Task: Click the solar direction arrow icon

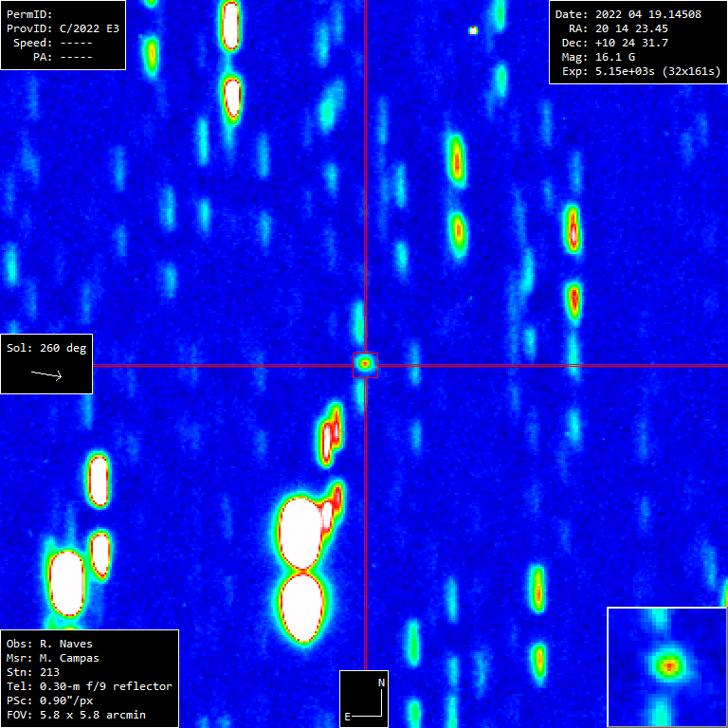Action: (46, 374)
